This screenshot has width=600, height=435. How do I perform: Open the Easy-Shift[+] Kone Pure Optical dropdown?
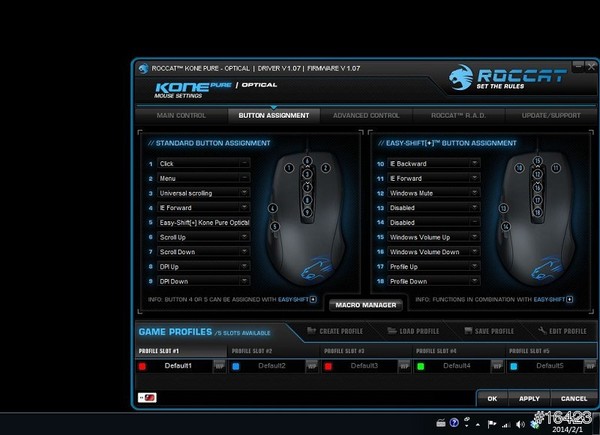204,222
